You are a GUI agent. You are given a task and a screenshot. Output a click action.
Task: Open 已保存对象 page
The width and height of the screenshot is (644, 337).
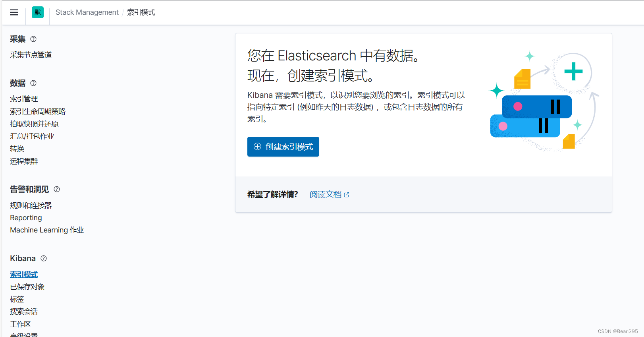click(27, 287)
